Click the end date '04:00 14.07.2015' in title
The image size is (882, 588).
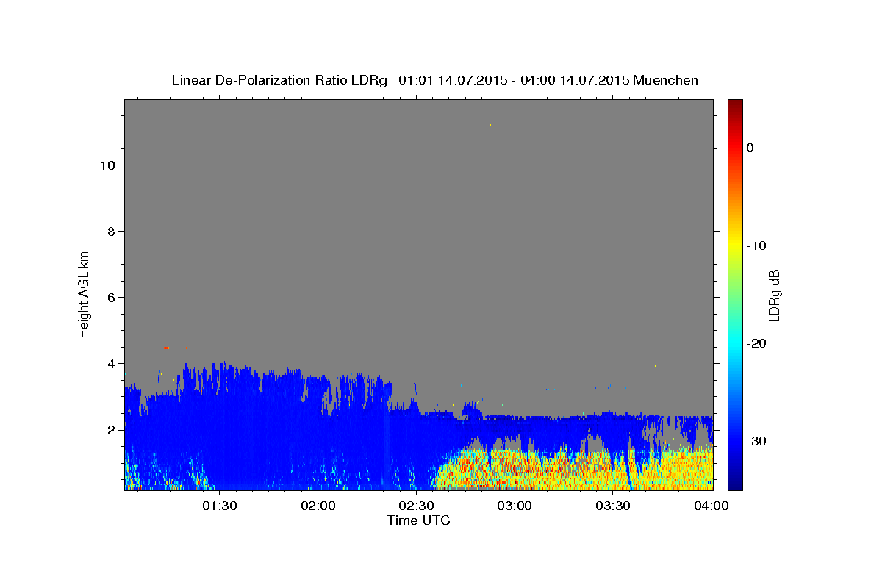click(575, 80)
